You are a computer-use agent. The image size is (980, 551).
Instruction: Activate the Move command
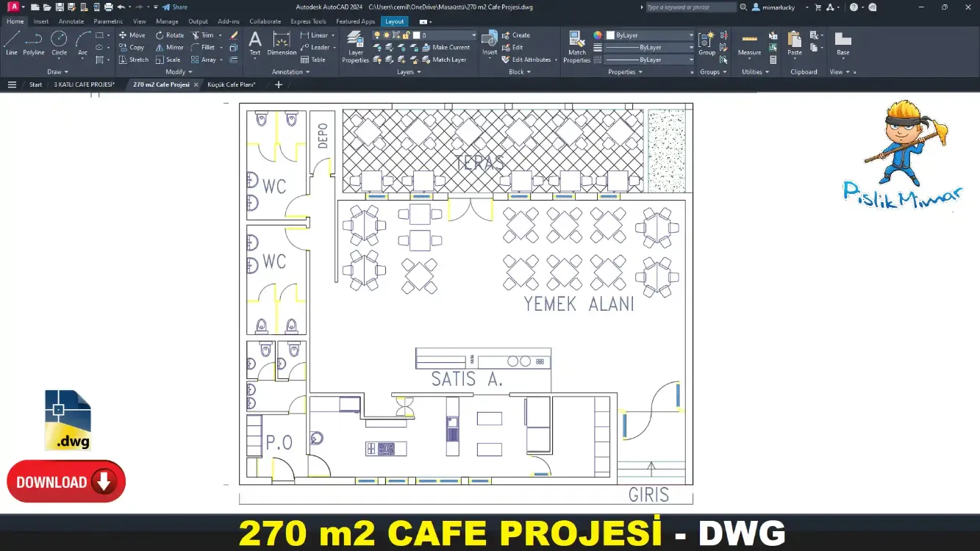point(132,35)
